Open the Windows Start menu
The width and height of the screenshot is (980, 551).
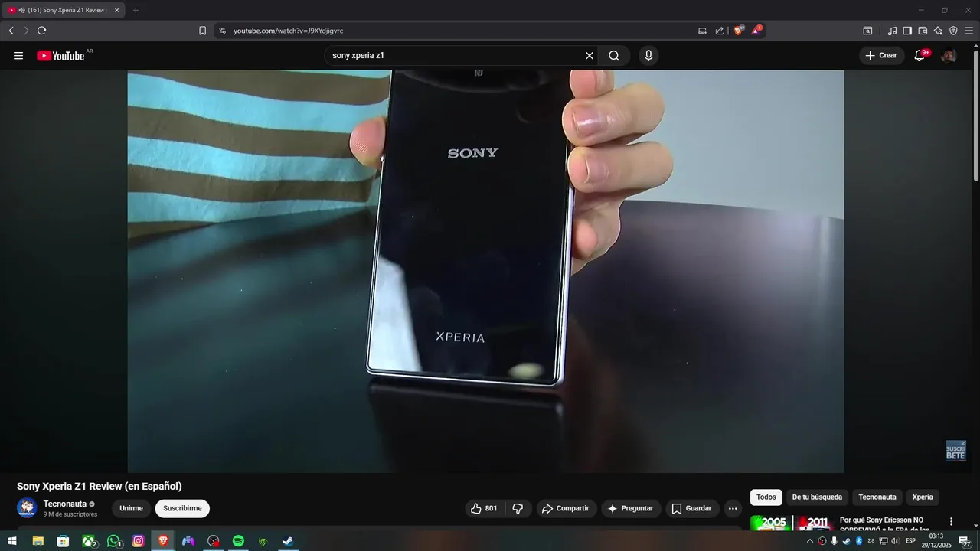pos(12,541)
